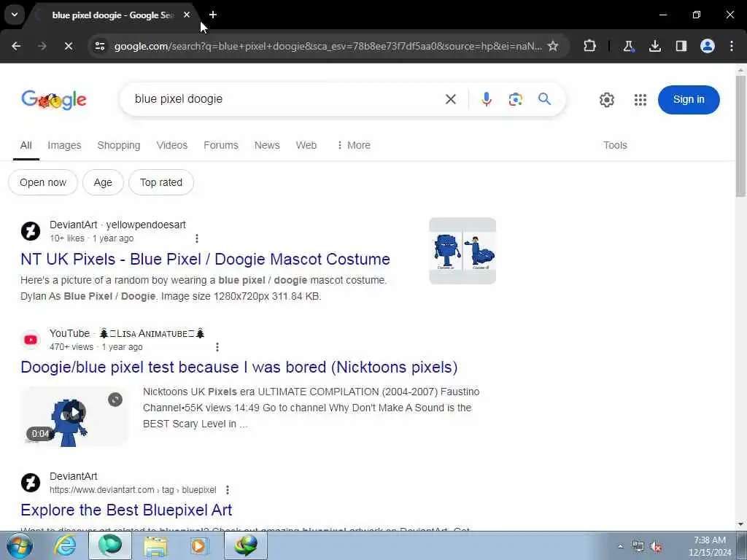Stop page loading with X button
747x560 pixels.
(x=68, y=46)
